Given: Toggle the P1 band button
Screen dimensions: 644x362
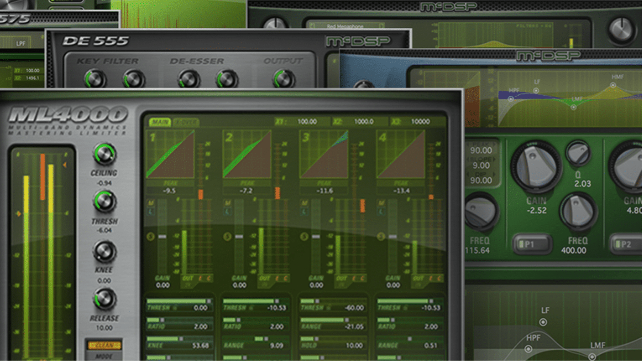Looking at the screenshot, I should click(532, 244).
